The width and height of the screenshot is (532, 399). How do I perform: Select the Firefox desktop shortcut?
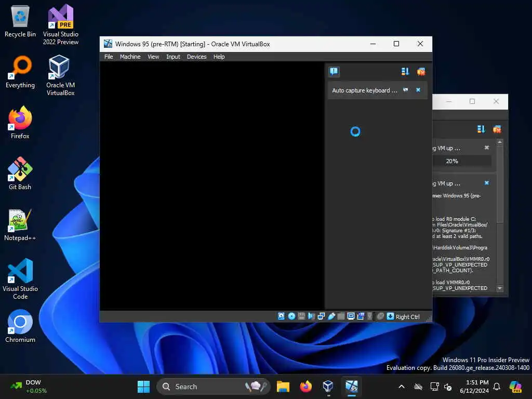[x=20, y=123]
